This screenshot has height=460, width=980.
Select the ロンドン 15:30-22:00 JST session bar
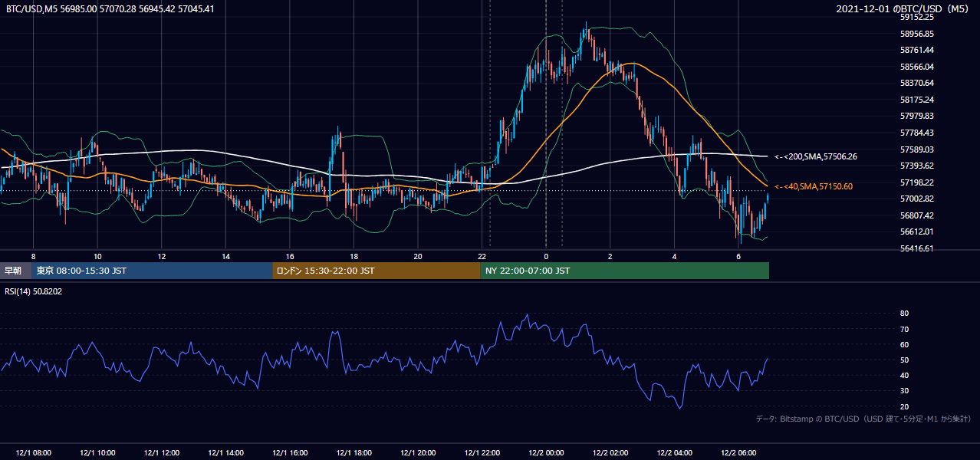(377, 271)
